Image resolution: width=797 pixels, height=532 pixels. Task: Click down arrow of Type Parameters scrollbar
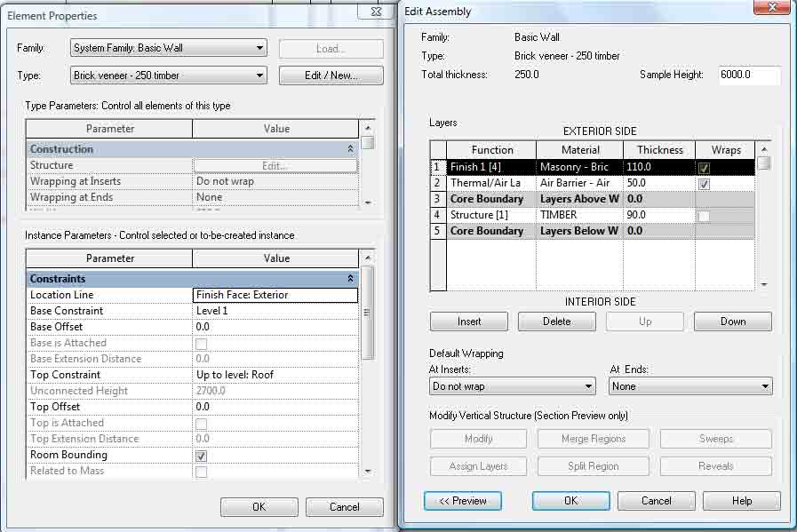click(368, 202)
